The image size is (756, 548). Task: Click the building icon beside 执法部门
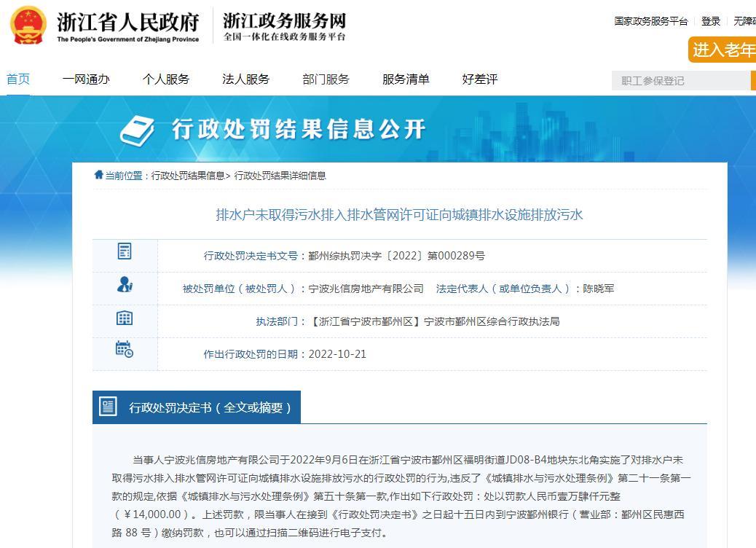click(x=125, y=318)
